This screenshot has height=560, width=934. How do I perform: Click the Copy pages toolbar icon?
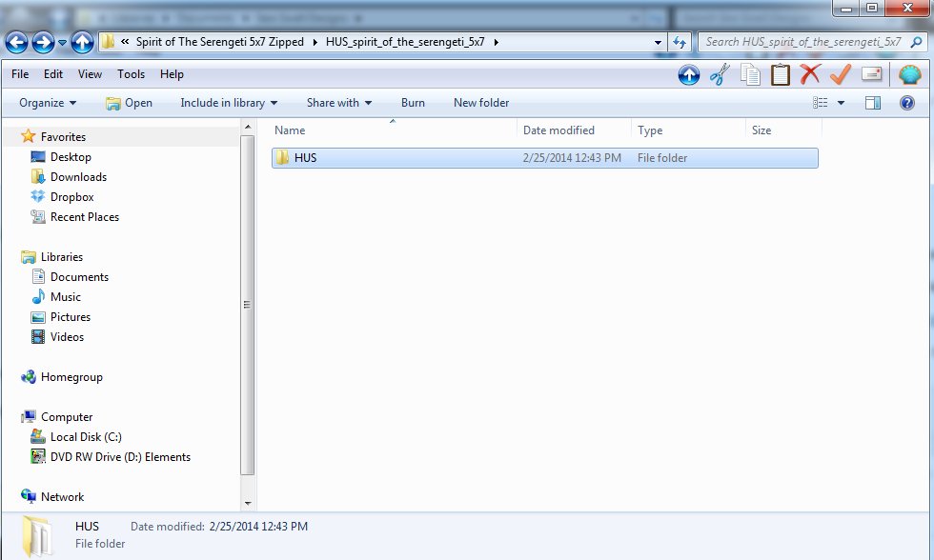[x=750, y=75]
